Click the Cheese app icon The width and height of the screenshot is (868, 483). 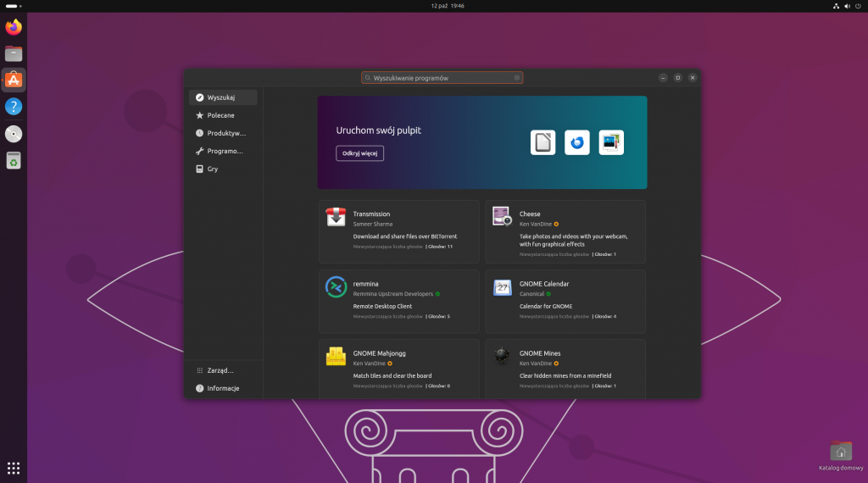[502, 216]
